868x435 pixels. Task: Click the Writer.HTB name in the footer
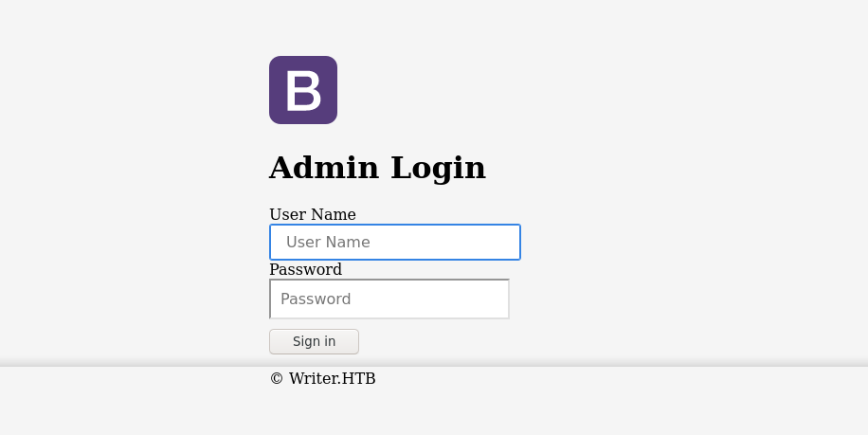click(x=332, y=378)
